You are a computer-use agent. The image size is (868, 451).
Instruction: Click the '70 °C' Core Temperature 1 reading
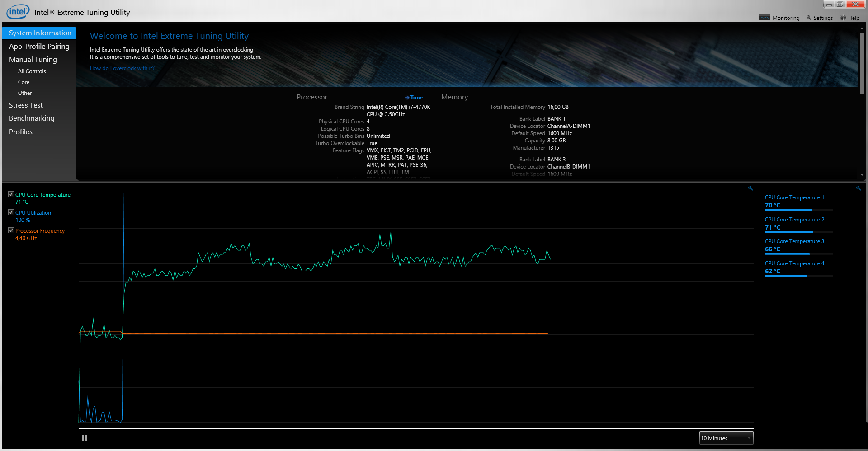tap(773, 205)
